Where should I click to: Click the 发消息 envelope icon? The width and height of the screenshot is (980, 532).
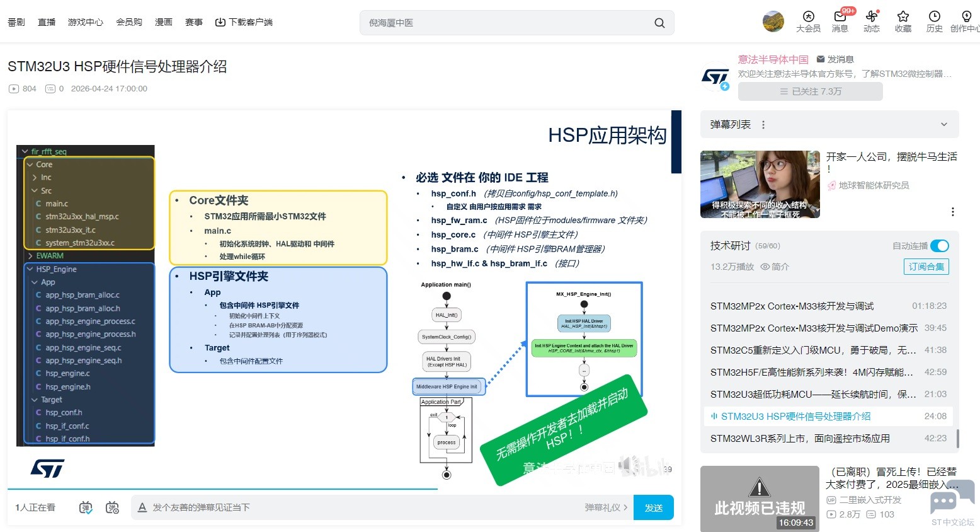821,59
